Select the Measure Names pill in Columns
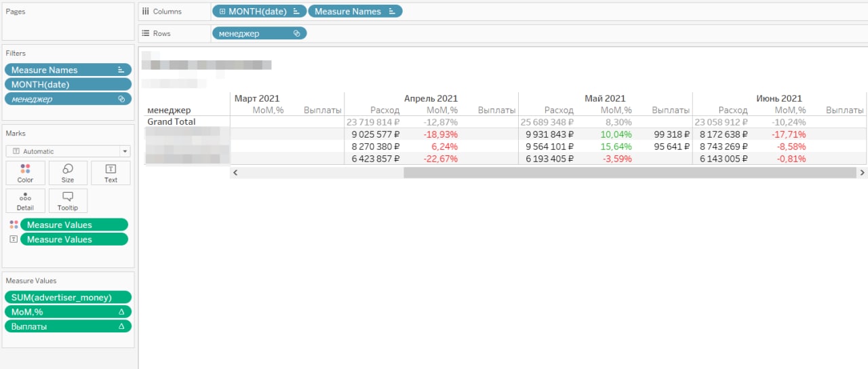 coord(354,12)
